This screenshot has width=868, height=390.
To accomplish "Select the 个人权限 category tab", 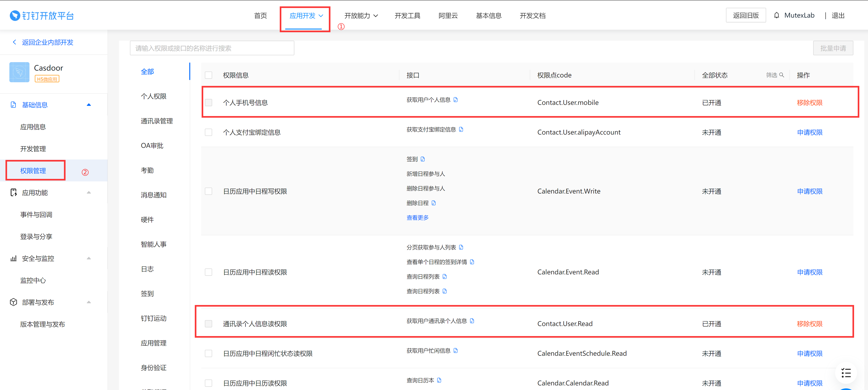I will point(153,96).
